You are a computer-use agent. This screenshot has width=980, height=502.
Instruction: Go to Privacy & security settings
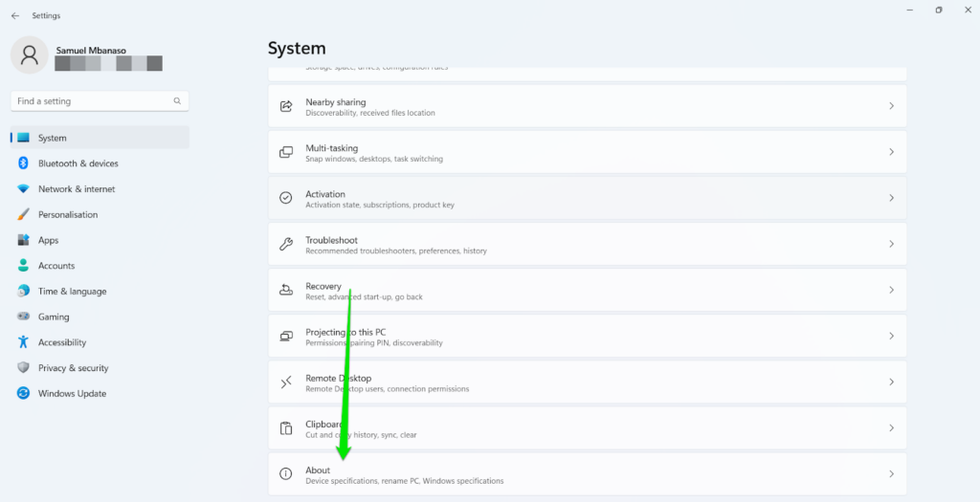click(x=73, y=368)
